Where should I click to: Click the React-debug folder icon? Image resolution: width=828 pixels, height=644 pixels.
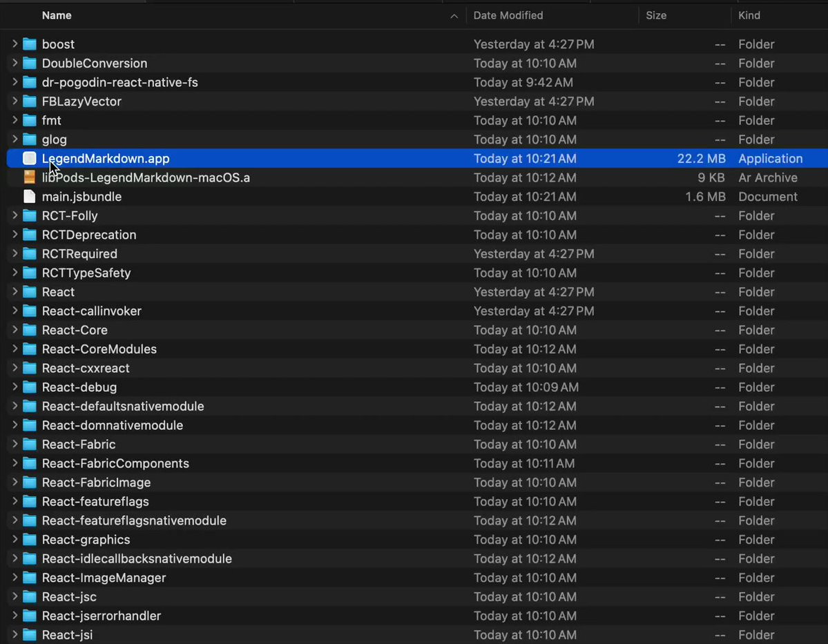30,387
